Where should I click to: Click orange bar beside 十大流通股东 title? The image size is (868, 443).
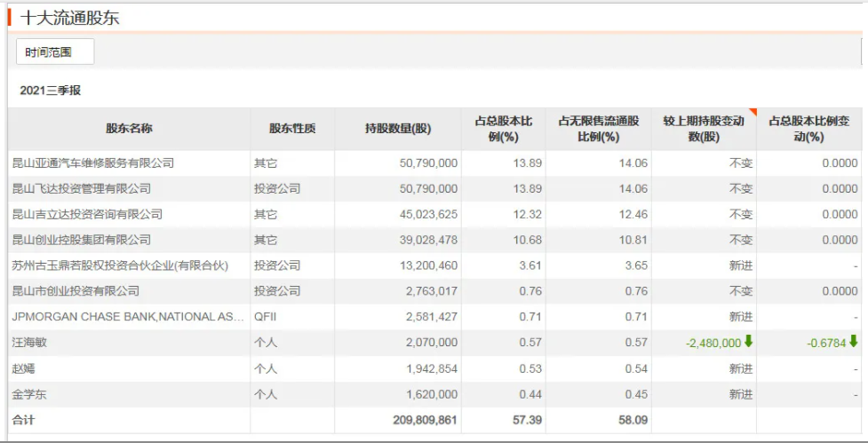[10, 17]
